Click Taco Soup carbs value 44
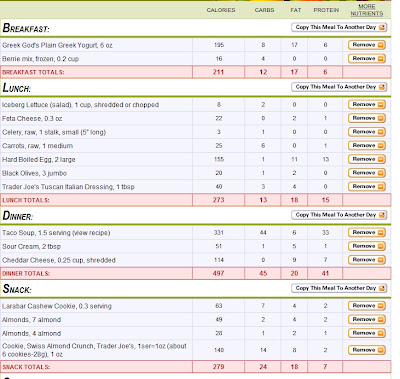This screenshot has height=379, width=400. pos(263,233)
